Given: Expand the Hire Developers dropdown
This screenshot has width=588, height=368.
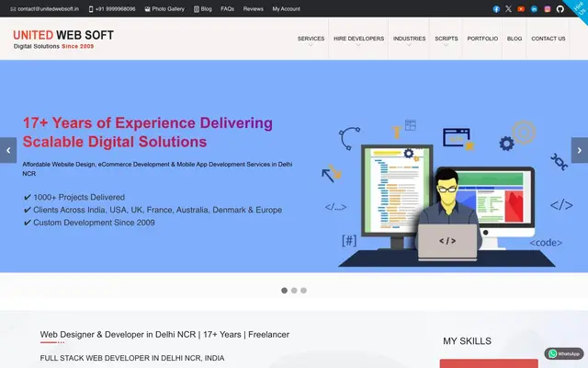Looking at the screenshot, I should click(x=359, y=39).
